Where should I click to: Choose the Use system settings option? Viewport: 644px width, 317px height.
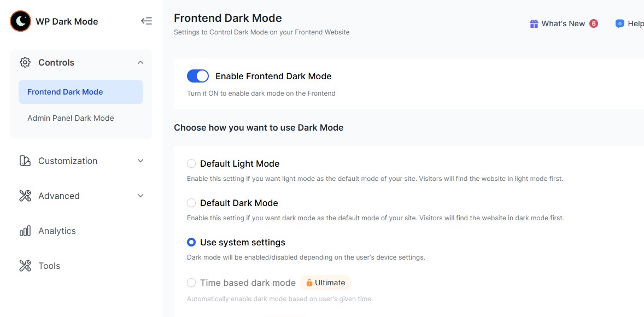coord(191,242)
